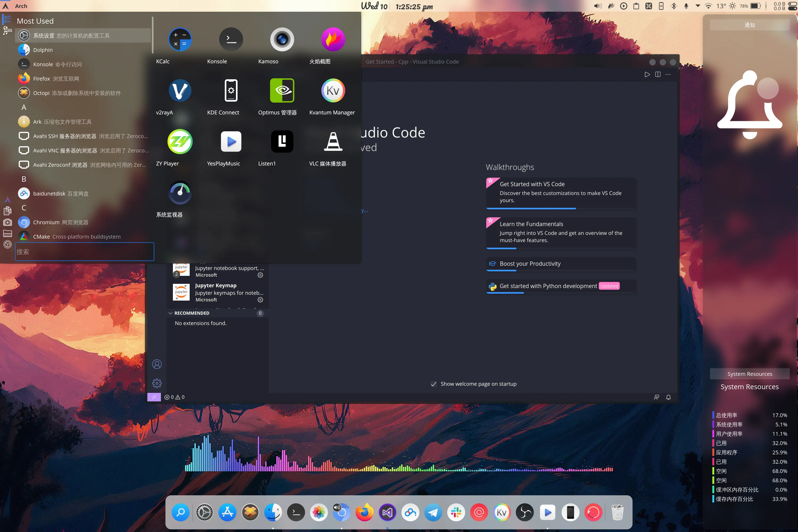Screen dimensions: 798x532
Task: Click the volume icon in the top panel
Action: click(x=598, y=6)
